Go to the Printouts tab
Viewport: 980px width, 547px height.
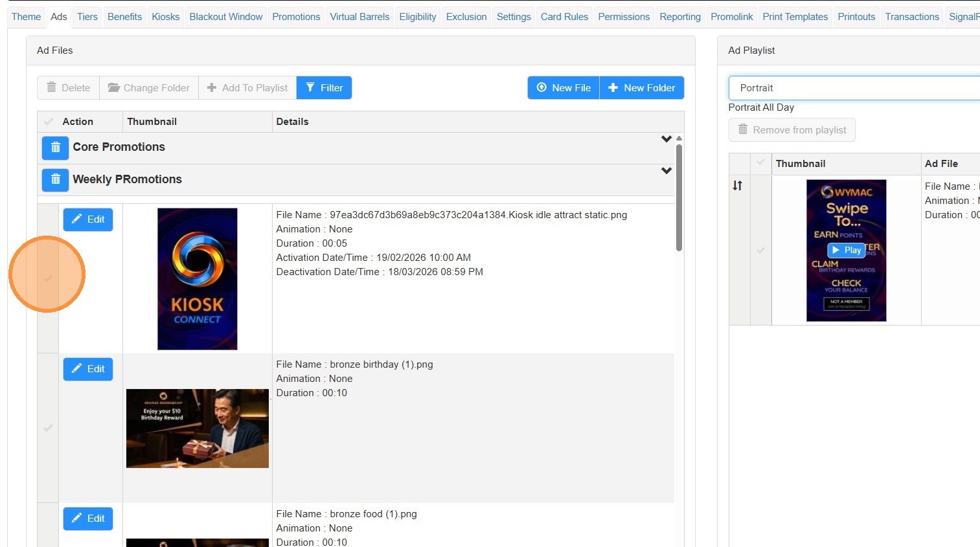pyautogui.click(x=856, y=17)
